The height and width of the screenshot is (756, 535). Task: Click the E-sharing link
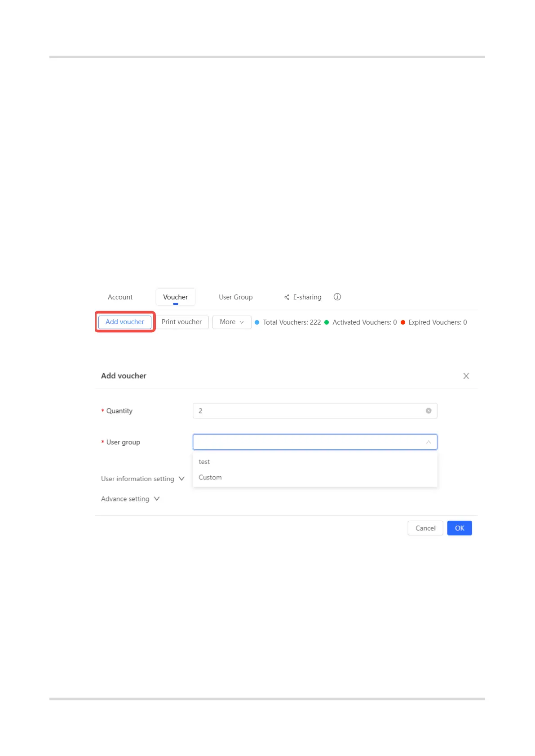pos(307,297)
